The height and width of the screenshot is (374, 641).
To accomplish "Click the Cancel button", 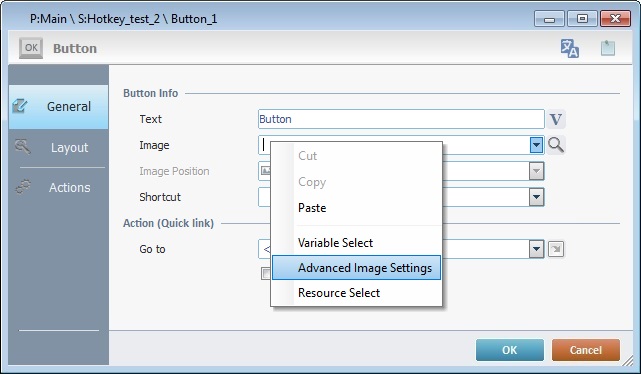I will pos(586,350).
